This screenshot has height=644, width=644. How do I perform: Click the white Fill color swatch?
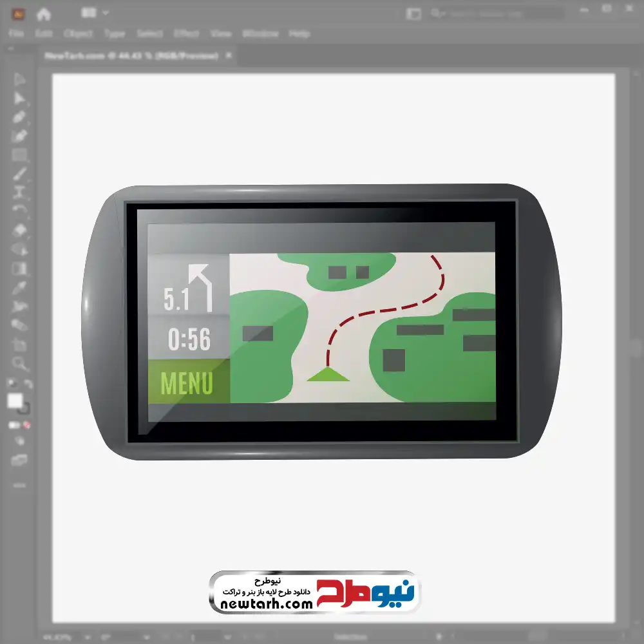[x=15, y=400]
